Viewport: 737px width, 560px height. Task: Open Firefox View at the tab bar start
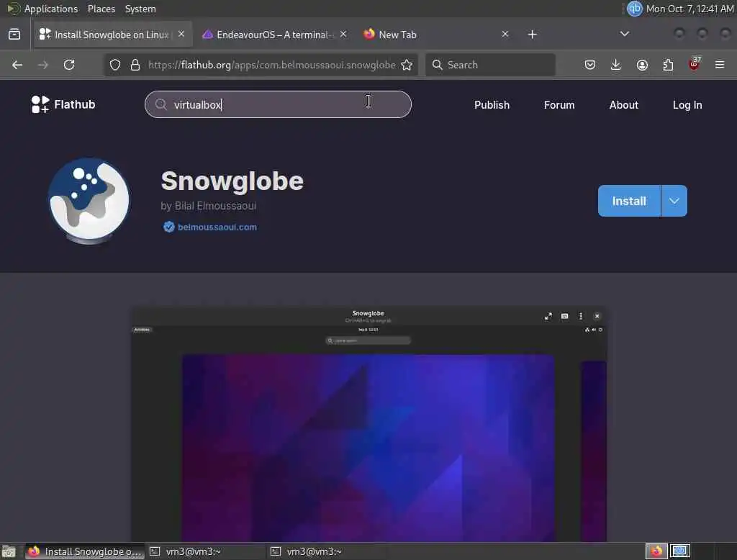[14, 35]
